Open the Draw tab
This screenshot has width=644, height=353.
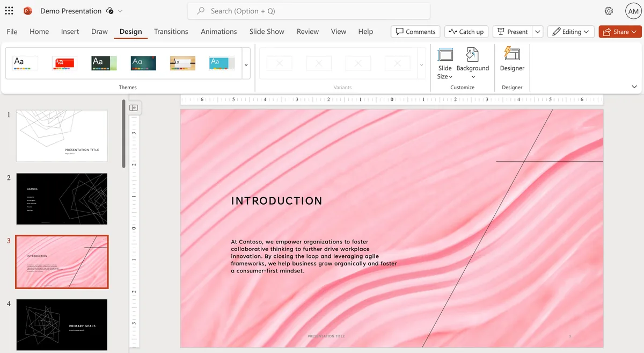99,32
